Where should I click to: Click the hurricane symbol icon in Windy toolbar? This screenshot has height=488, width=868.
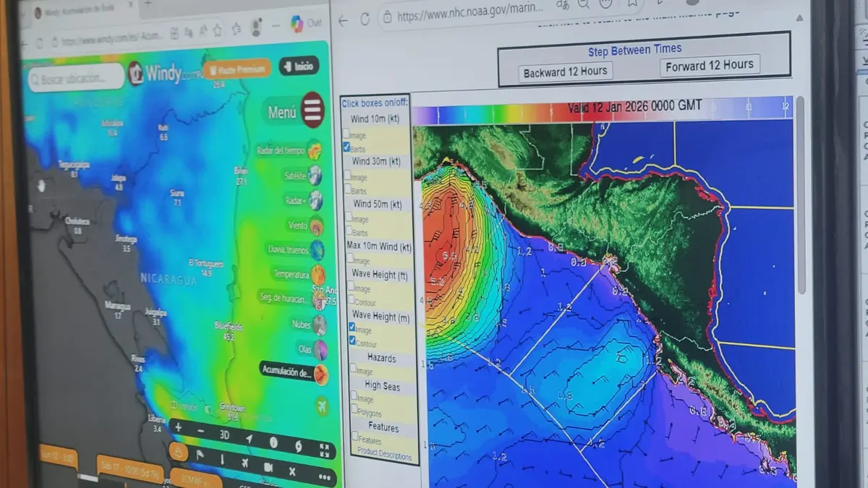298,446
